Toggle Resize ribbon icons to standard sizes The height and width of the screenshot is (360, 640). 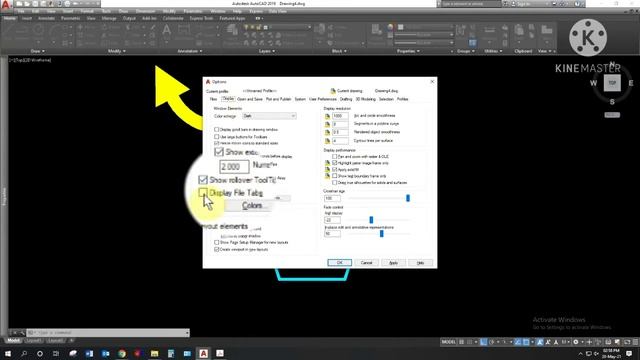(216, 143)
